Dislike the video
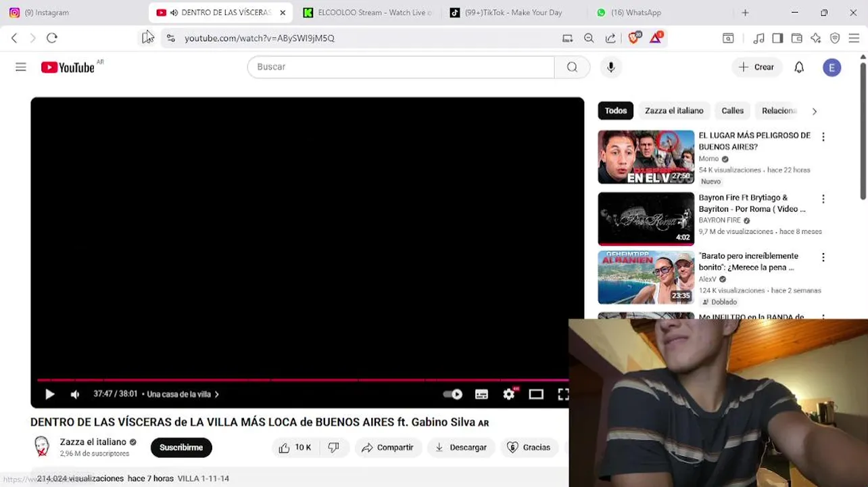The image size is (868, 487). pos(333,448)
